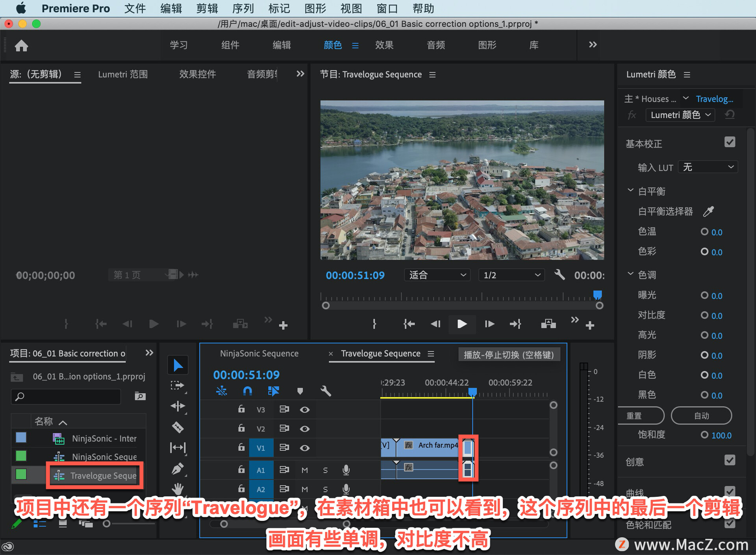
Task: Disable the 基本校正 checkbox
Action: click(730, 142)
